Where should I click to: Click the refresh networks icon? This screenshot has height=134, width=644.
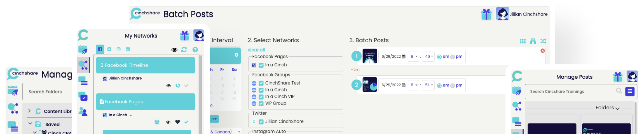(184, 50)
